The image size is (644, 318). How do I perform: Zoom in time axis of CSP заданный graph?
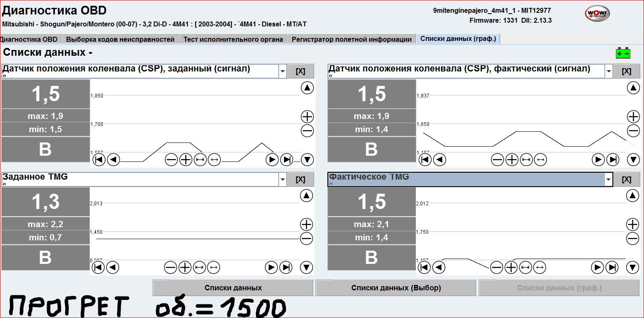point(186,159)
